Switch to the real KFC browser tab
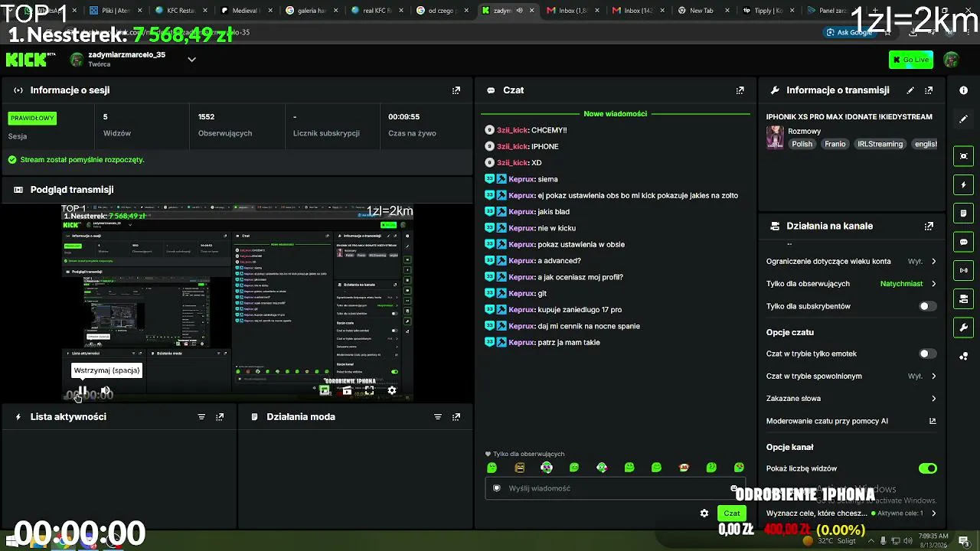Image resolution: width=980 pixels, height=551 pixels. pos(376,11)
